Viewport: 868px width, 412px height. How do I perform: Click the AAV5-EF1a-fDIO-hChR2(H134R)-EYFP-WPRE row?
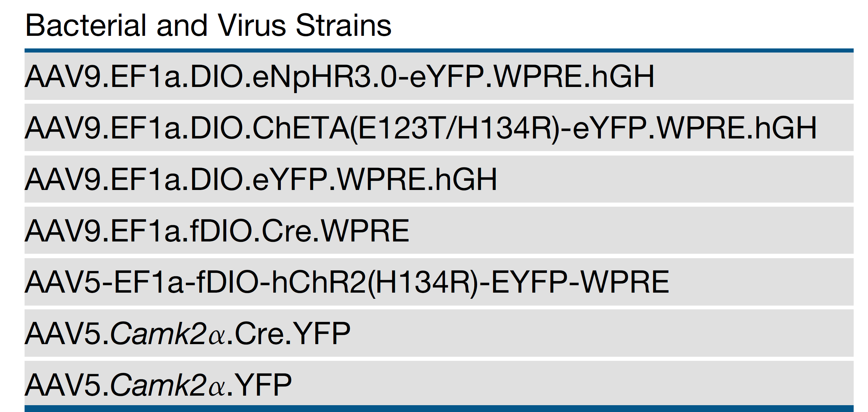click(x=347, y=282)
